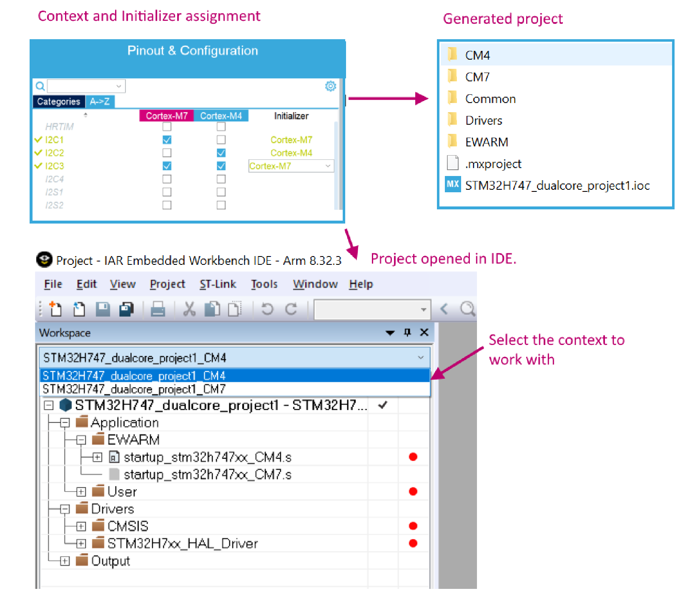The image size is (695, 616).
Task: Open the View menu
Action: coord(123,284)
